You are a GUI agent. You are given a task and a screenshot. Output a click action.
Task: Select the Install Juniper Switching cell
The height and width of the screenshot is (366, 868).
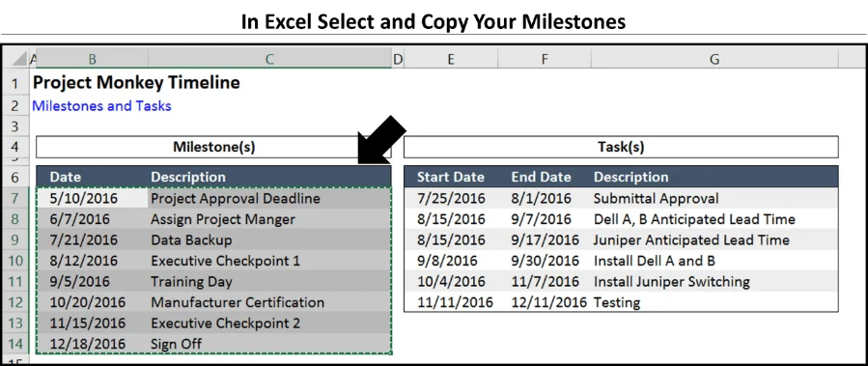click(714, 281)
